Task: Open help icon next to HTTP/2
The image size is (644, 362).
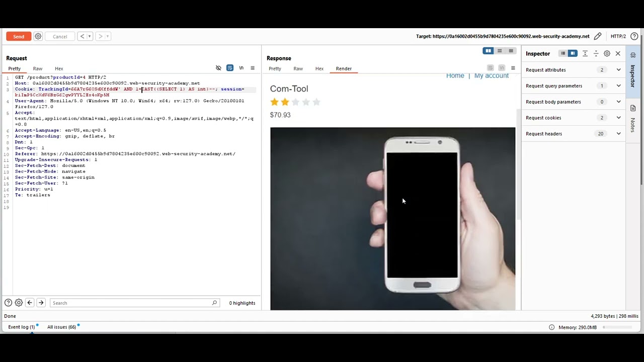Action: 634,36
